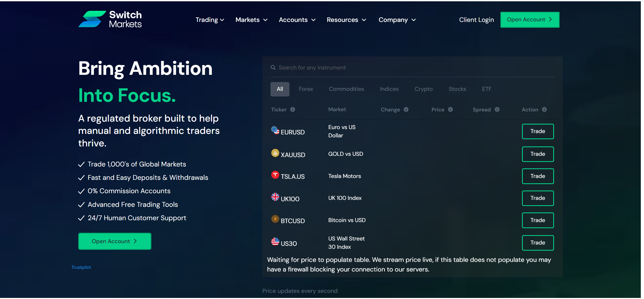The height and width of the screenshot is (299, 644).
Task: Click 'Bitcoin vs USD' market name
Action: click(347, 220)
